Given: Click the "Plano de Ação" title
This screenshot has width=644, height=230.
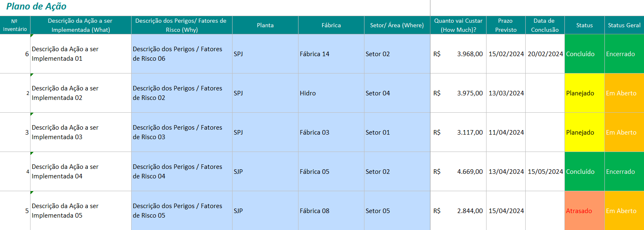Looking at the screenshot, I should point(36,7).
